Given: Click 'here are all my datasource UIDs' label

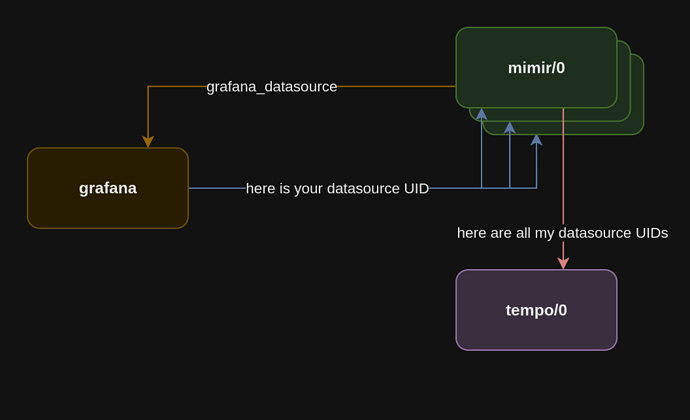Looking at the screenshot, I should (x=562, y=233).
